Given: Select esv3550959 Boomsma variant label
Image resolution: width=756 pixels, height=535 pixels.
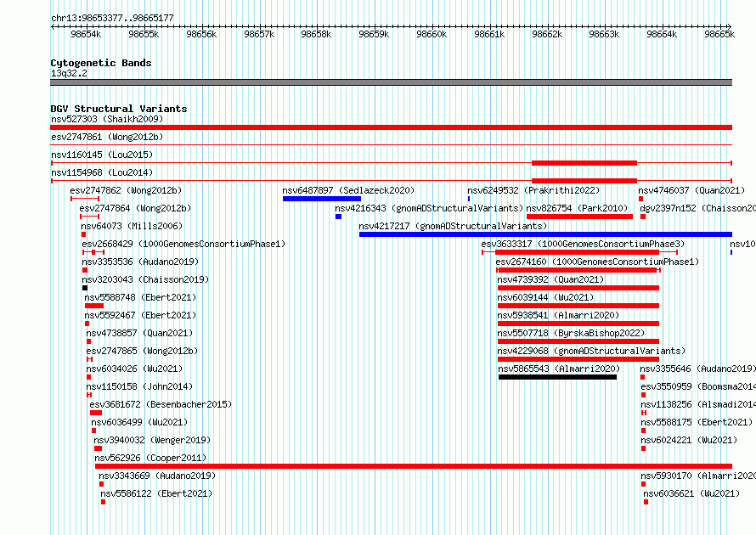Looking at the screenshot, I should [698, 386].
